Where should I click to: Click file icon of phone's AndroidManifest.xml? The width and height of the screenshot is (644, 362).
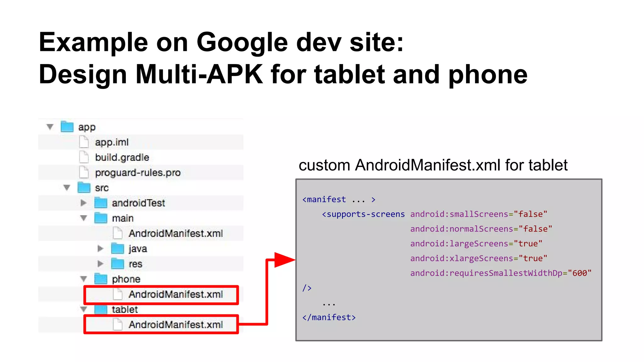point(118,294)
